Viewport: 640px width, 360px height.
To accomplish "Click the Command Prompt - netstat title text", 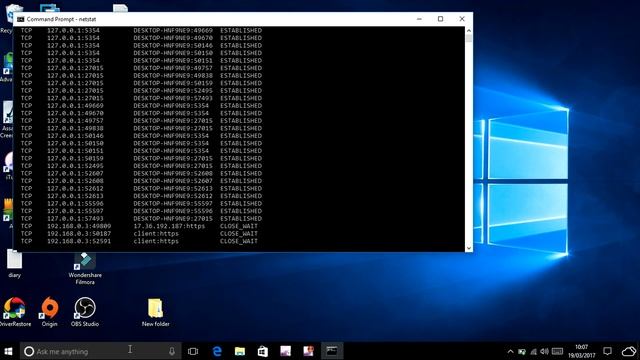I will 61,19.
